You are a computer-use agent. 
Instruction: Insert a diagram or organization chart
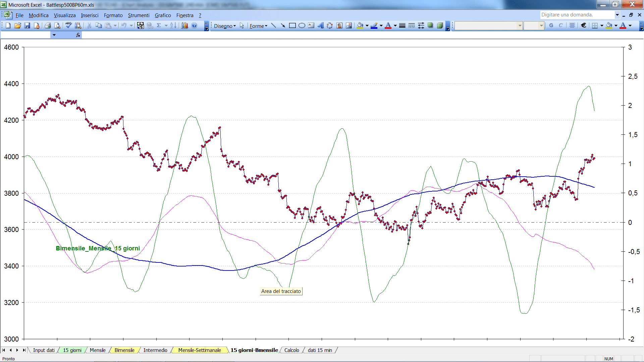[x=330, y=25]
